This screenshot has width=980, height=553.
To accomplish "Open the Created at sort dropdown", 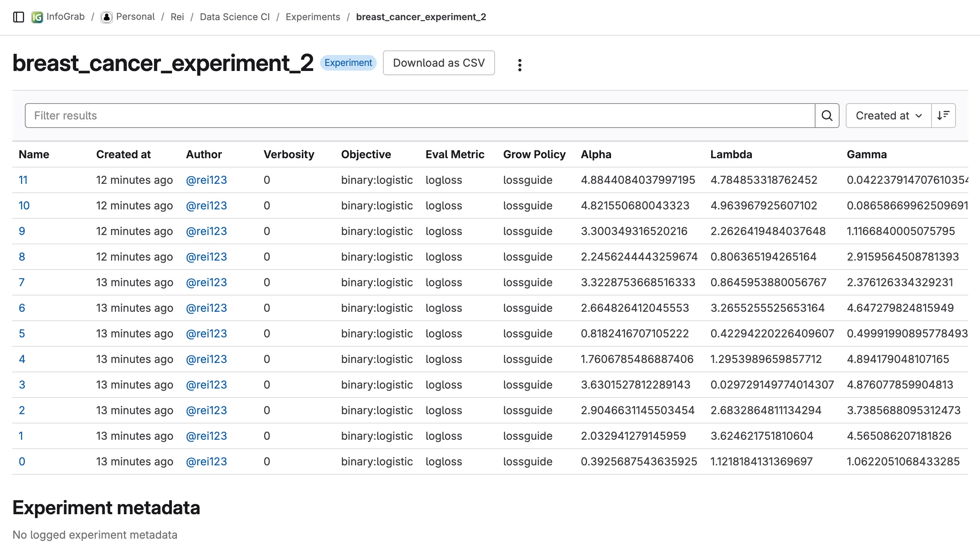I will click(888, 115).
